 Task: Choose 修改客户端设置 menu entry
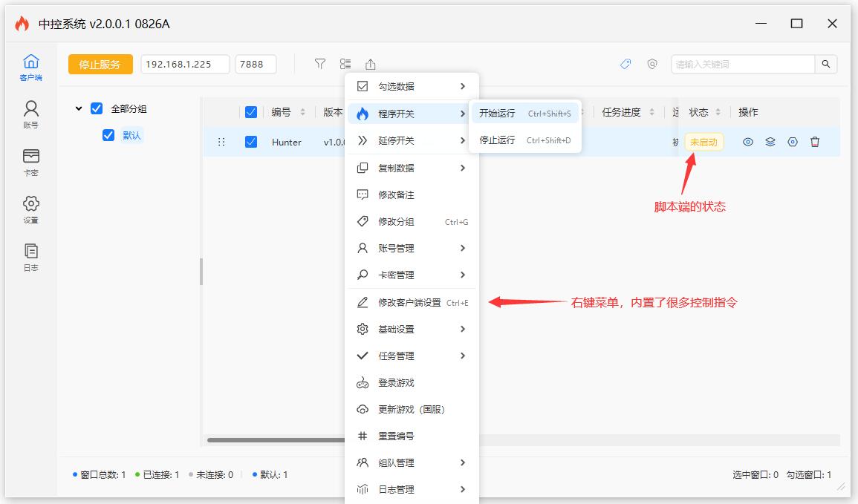(412, 302)
